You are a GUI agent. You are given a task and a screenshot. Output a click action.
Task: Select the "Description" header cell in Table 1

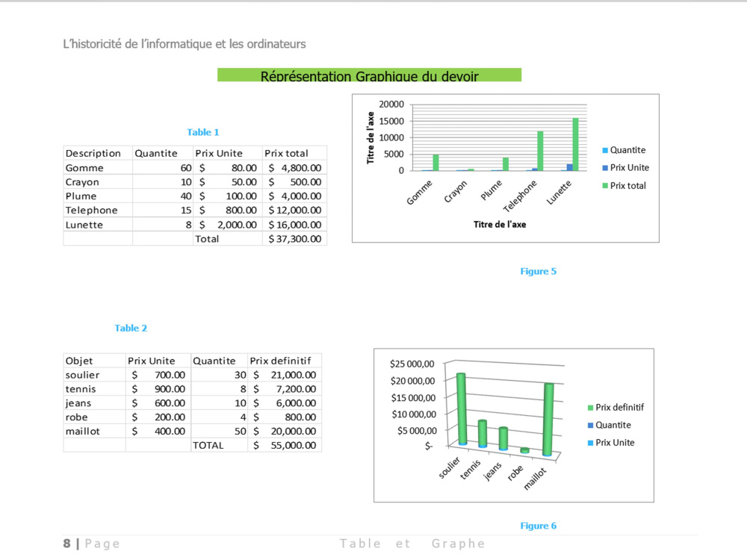(x=98, y=153)
